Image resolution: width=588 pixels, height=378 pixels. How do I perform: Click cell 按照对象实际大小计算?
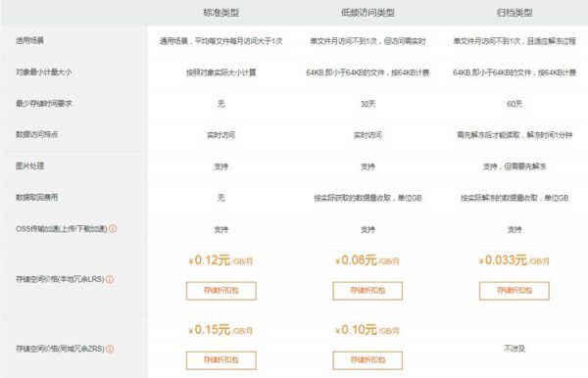[221, 72]
